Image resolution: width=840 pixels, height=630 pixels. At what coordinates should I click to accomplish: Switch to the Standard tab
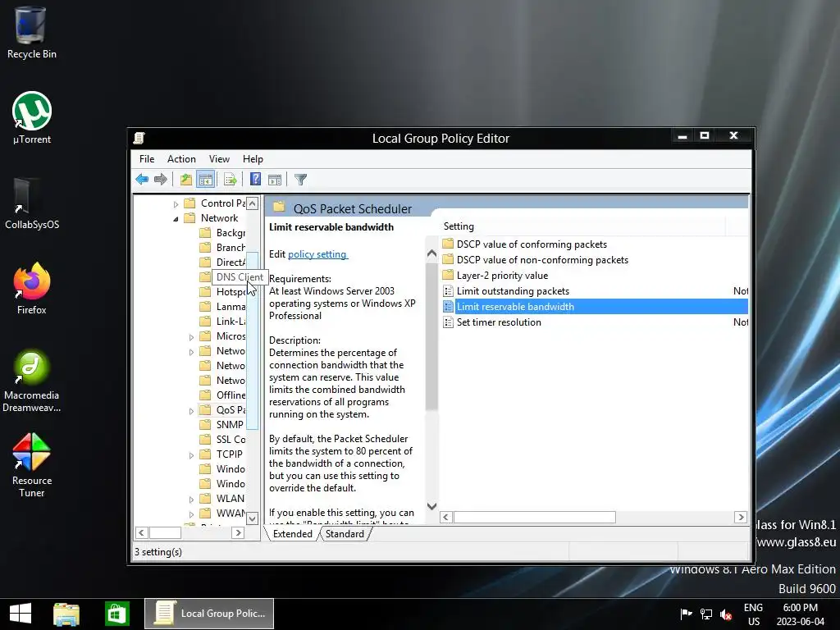coord(345,534)
